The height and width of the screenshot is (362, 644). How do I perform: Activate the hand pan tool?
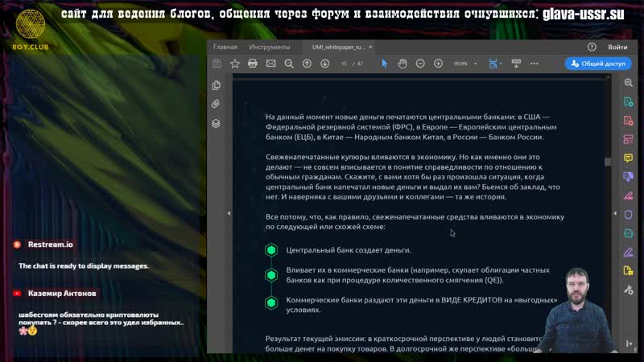pos(402,64)
